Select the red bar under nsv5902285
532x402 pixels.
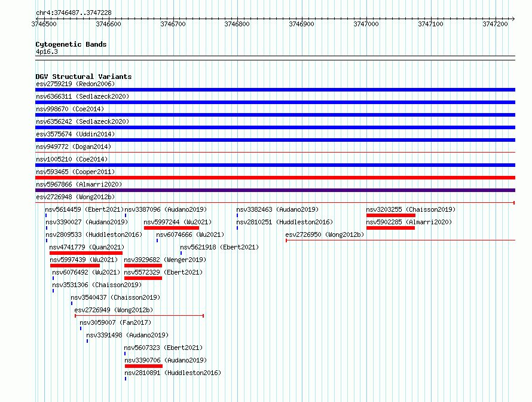point(390,228)
